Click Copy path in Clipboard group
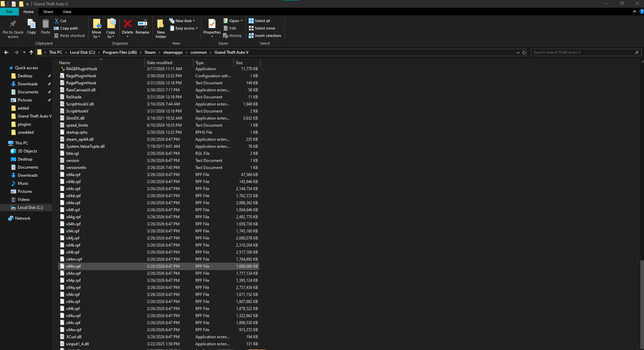Screen dimensions: 644x350 66,28
